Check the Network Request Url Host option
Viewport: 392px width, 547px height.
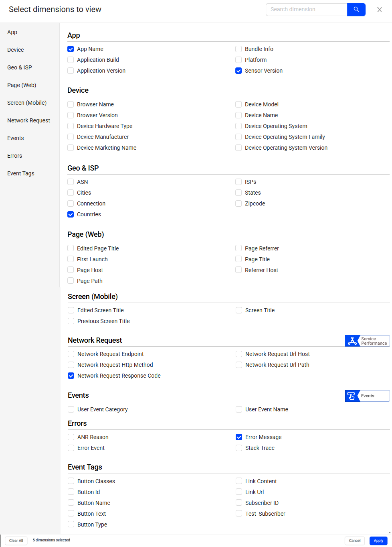(x=239, y=354)
